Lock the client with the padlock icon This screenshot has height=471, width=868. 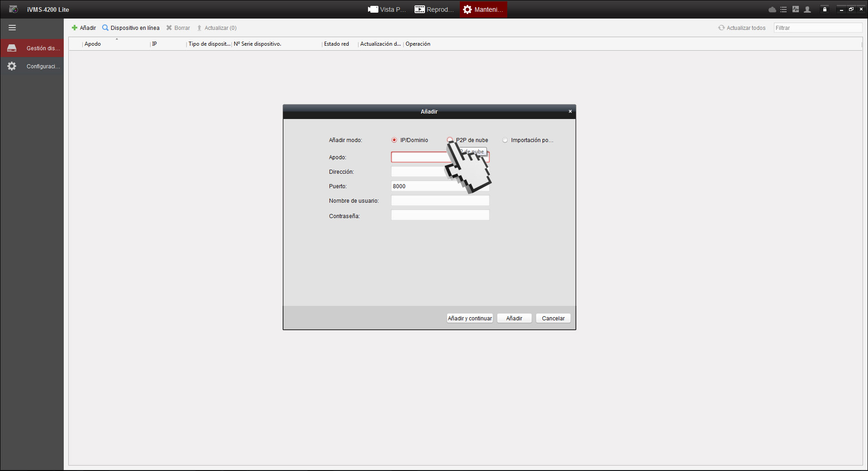[825, 10]
